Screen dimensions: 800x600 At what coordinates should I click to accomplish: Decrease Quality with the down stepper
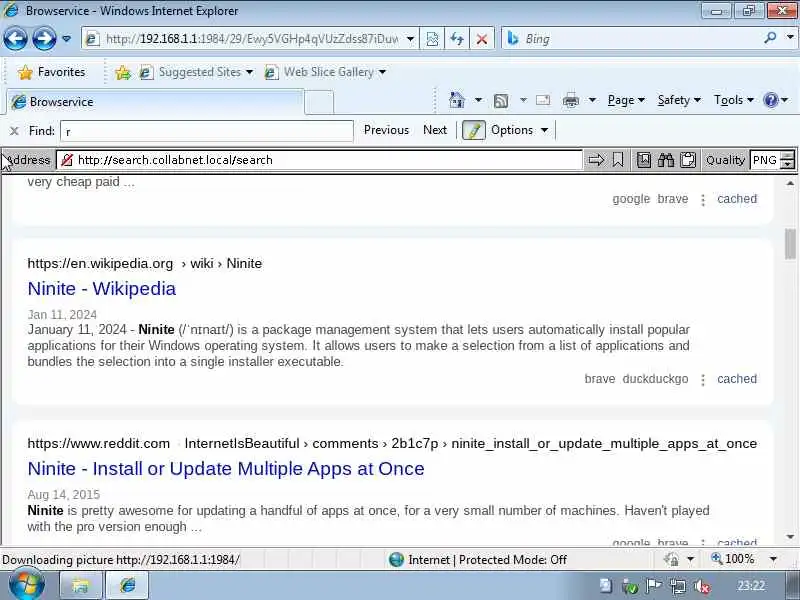tap(788, 165)
